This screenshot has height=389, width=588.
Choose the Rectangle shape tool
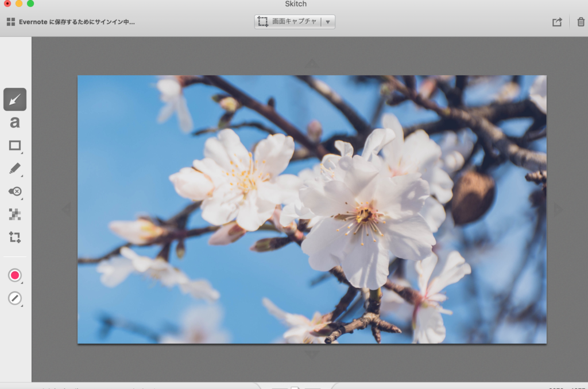tap(15, 146)
